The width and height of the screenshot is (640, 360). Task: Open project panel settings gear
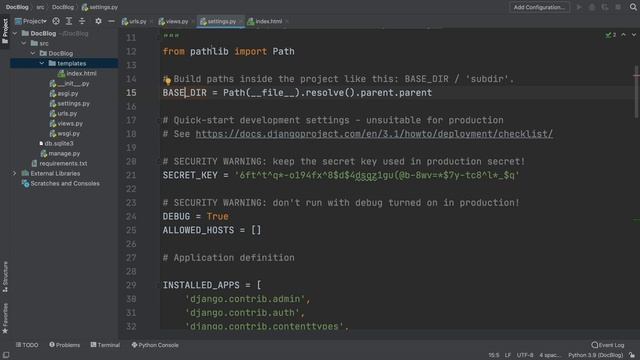click(98, 21)
